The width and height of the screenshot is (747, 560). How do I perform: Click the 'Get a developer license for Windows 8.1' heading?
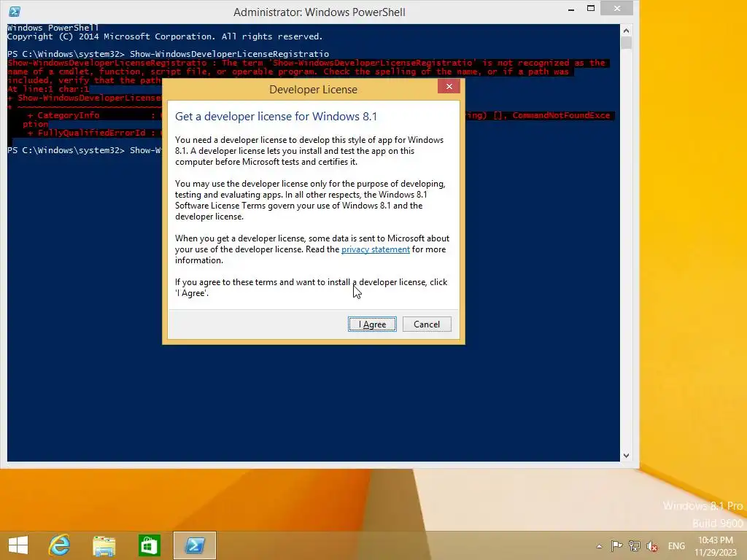click(x=276, y=117)
